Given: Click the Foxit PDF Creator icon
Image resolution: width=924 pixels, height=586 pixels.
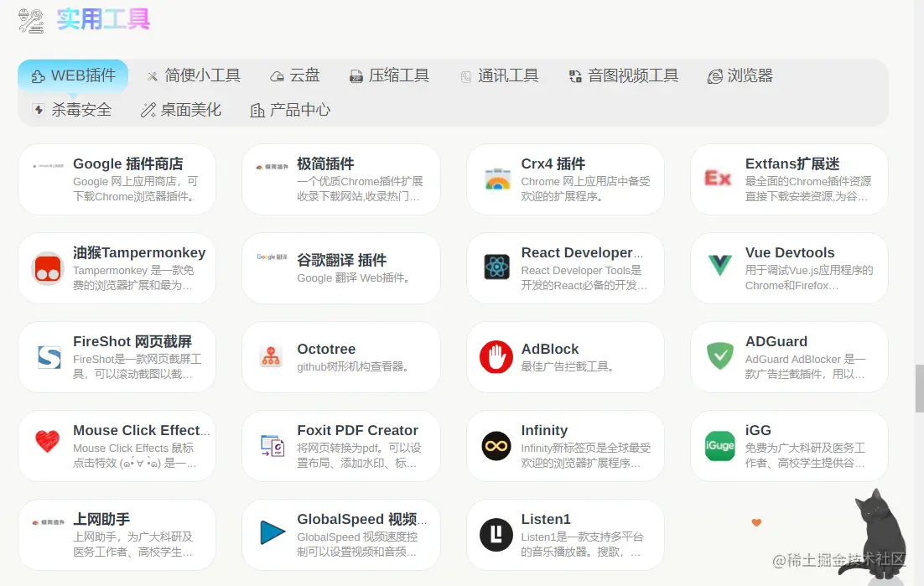Looking at the screenshot, I should pyautogui.click(x=273, y=446).
